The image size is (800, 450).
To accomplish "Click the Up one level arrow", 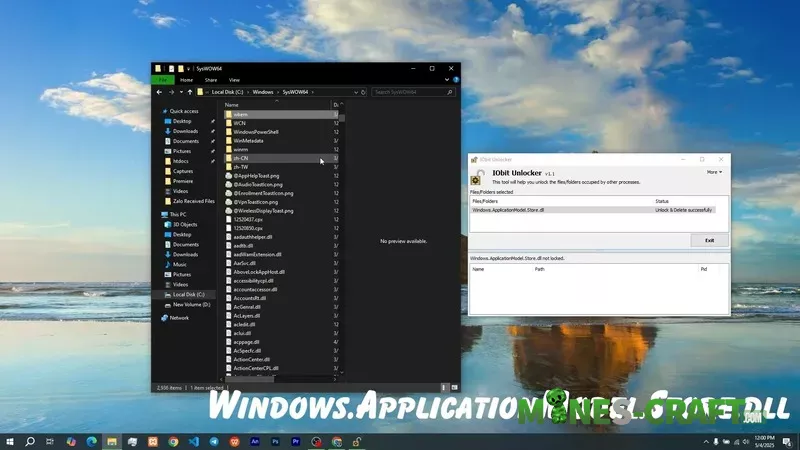I will click(x=188, y=92).
